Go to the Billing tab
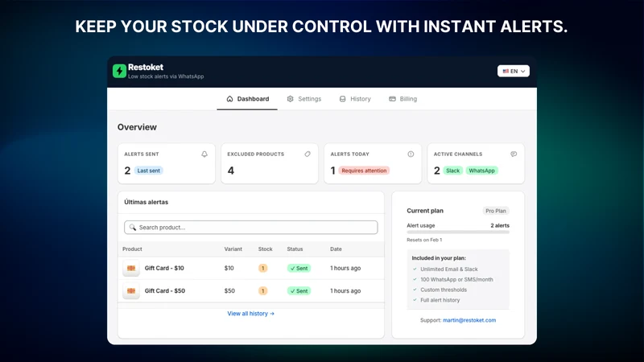Screen dimensions: 644x362 403,99
